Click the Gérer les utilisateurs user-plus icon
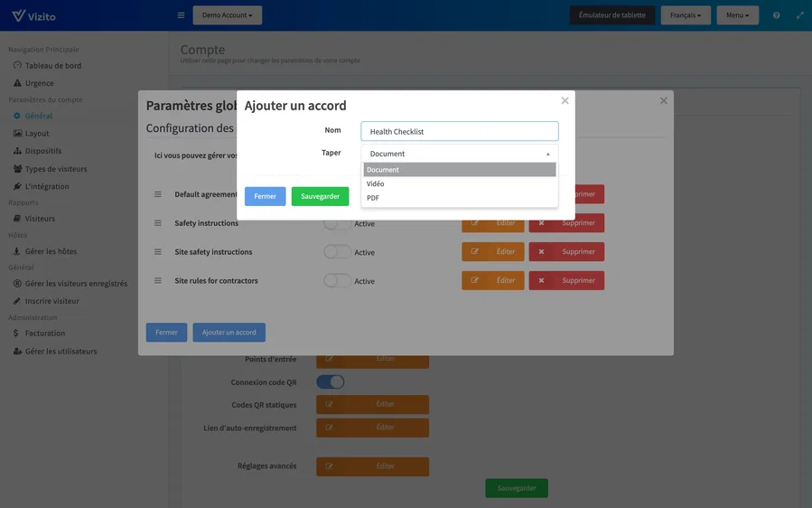Viewport: 812px width, 508px height. coord(17,351)
